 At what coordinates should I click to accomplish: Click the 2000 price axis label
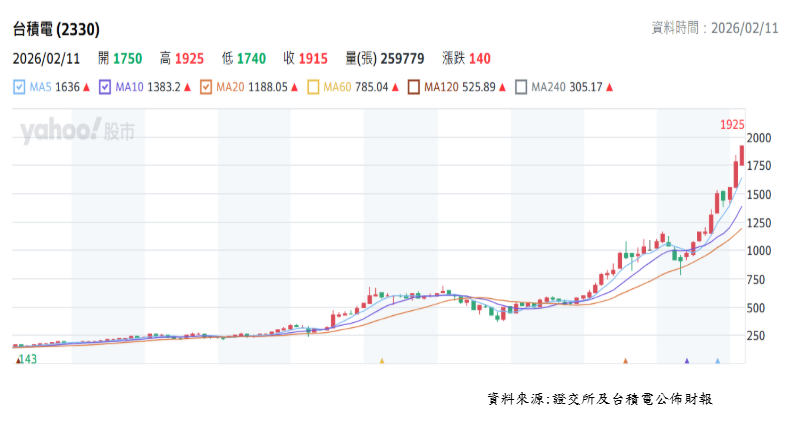pyautogui.click(x=759, y=138)
